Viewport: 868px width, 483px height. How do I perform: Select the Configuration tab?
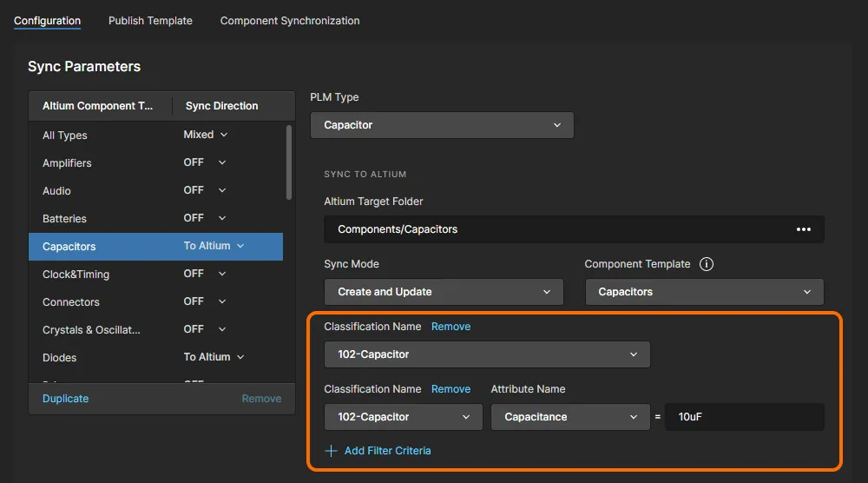click(x=47, y=21)
